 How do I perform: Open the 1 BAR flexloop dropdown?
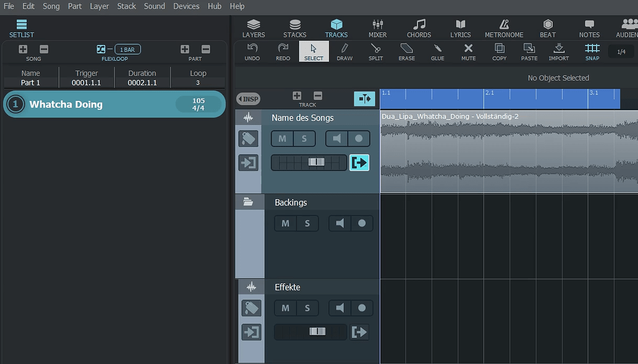127,49
